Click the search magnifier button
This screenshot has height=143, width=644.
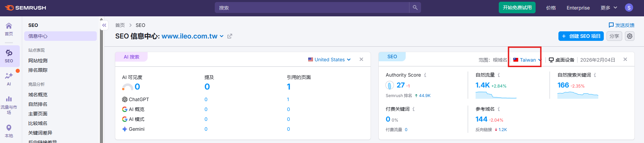415,7
